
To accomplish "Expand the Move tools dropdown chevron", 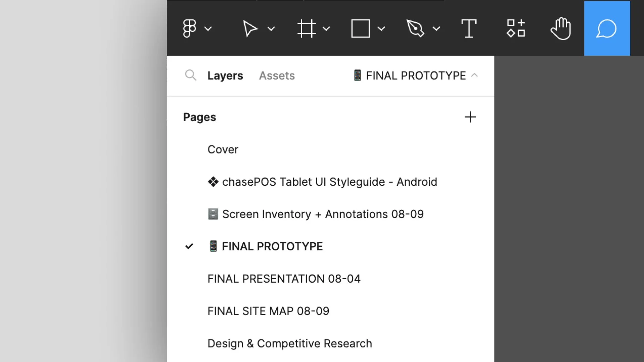I will click(271, 28).
